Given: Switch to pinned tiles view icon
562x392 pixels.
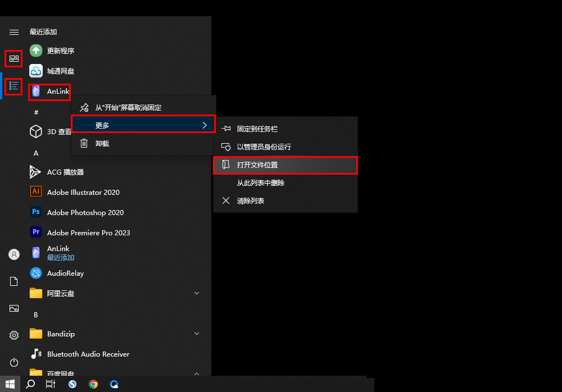Looking at the screenshot, I should [14, 58].
